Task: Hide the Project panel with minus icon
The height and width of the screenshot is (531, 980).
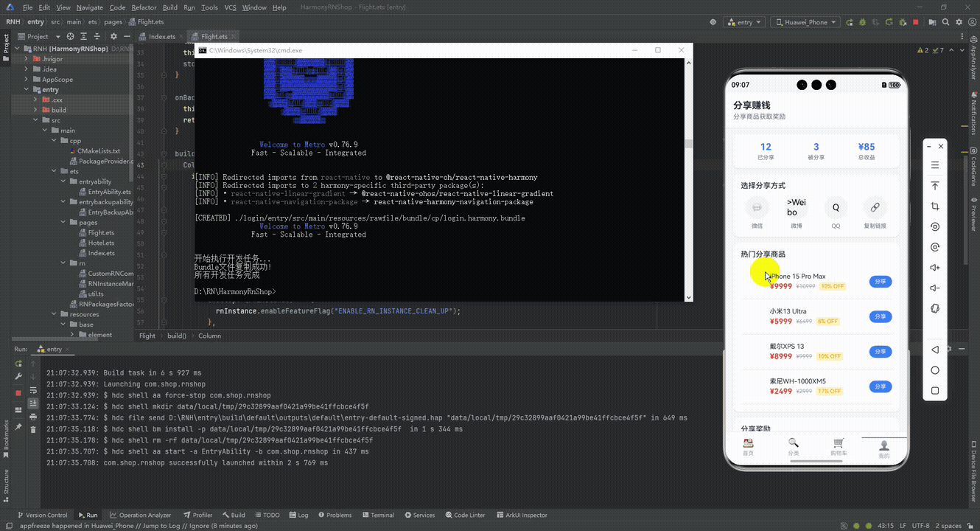Action: pyautogui.click(x=126, y=36)
